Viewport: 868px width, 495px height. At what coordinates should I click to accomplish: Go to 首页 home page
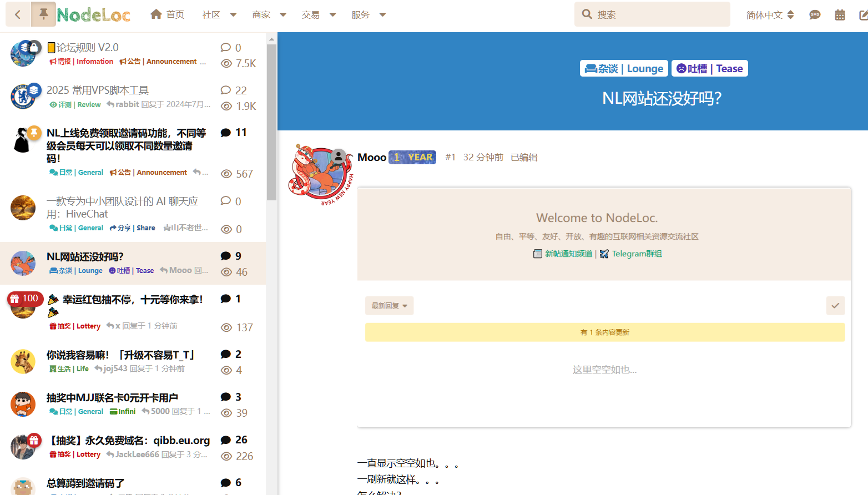click(168, 14)
